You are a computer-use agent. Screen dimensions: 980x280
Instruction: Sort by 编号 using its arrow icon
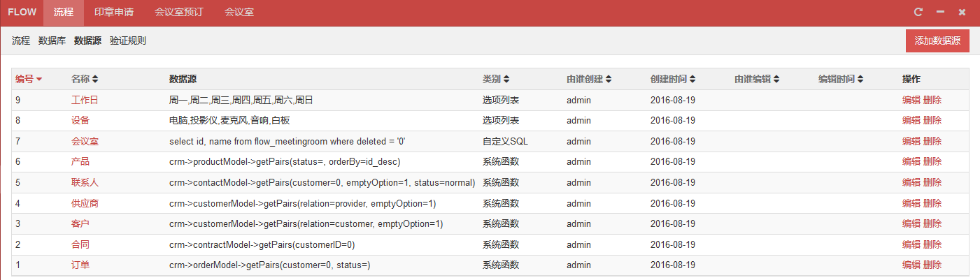coord(40,79)
